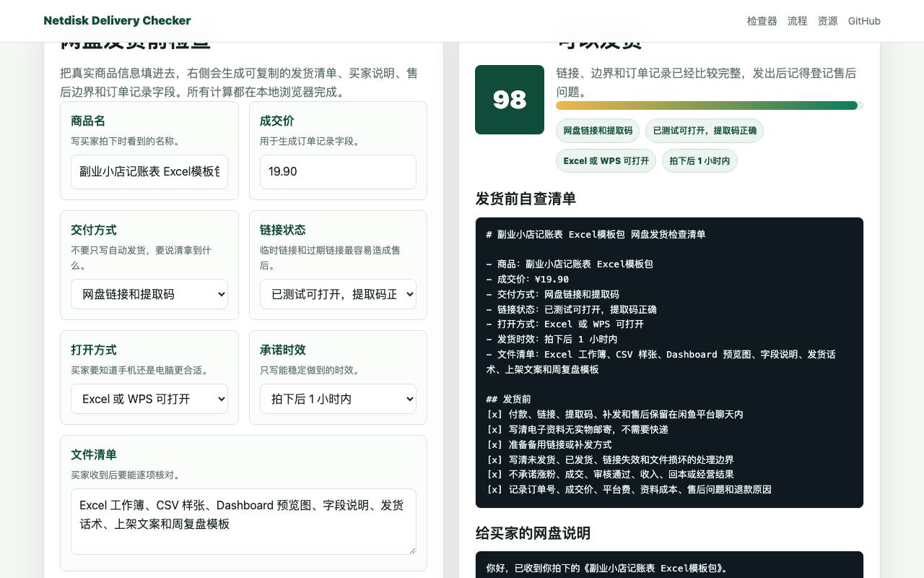
Task: Click the checklist title line ending 网盘发货检查清单
Action: pos(596,234)
